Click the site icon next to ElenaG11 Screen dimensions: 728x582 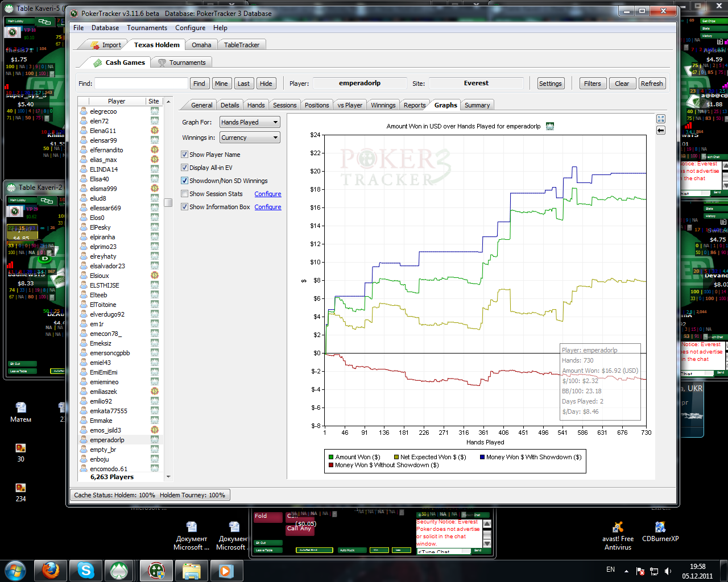pyautogui.click(x=154, y=131)
